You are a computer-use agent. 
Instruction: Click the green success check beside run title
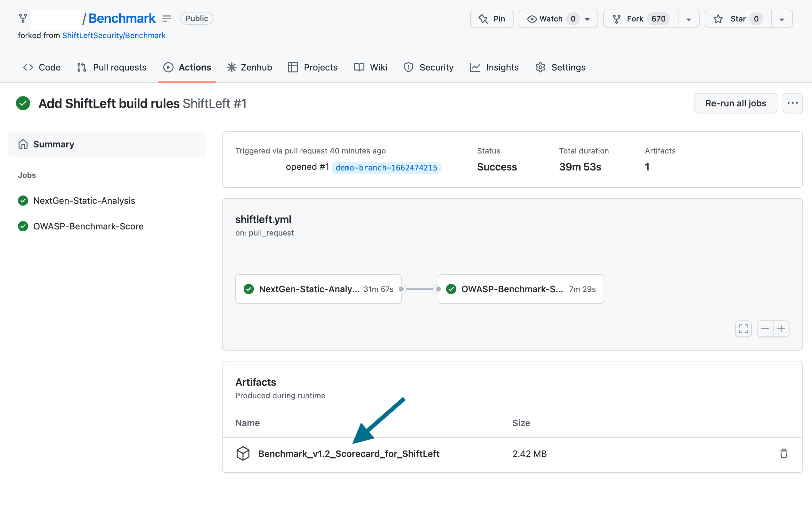coord(23,103)
